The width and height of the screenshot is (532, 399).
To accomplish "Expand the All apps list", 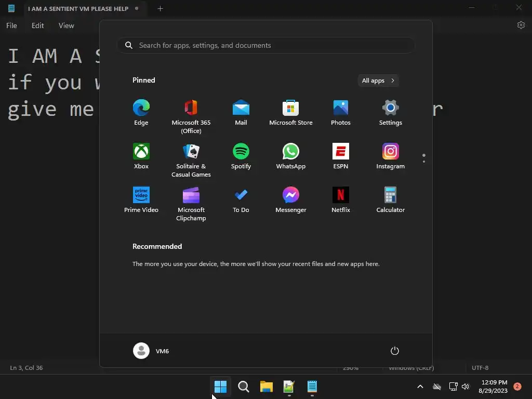I will click(378, 81).
